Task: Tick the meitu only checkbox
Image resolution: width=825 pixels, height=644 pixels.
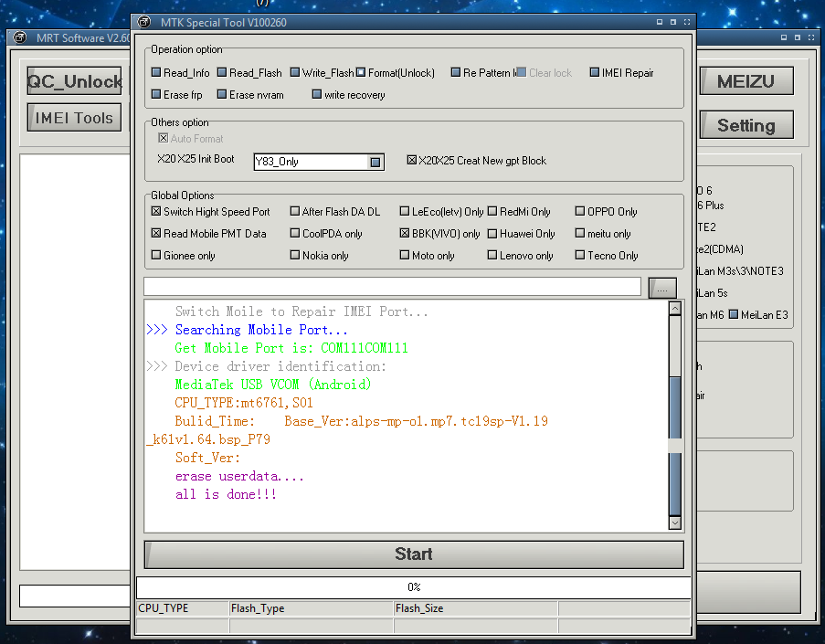Action: (x=580, y=233)
